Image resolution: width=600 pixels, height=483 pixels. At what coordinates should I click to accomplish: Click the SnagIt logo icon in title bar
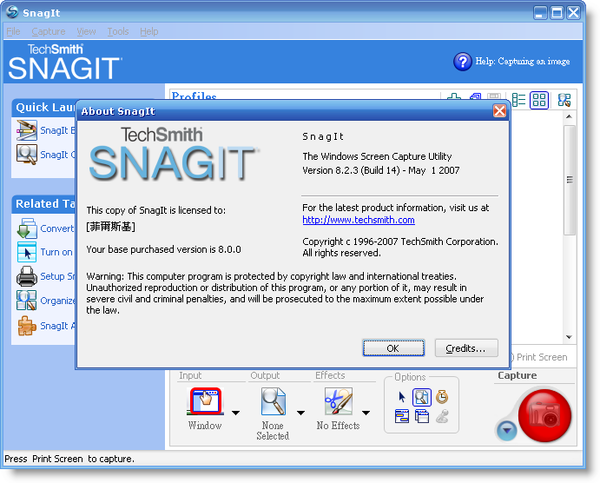coord(12,12)
